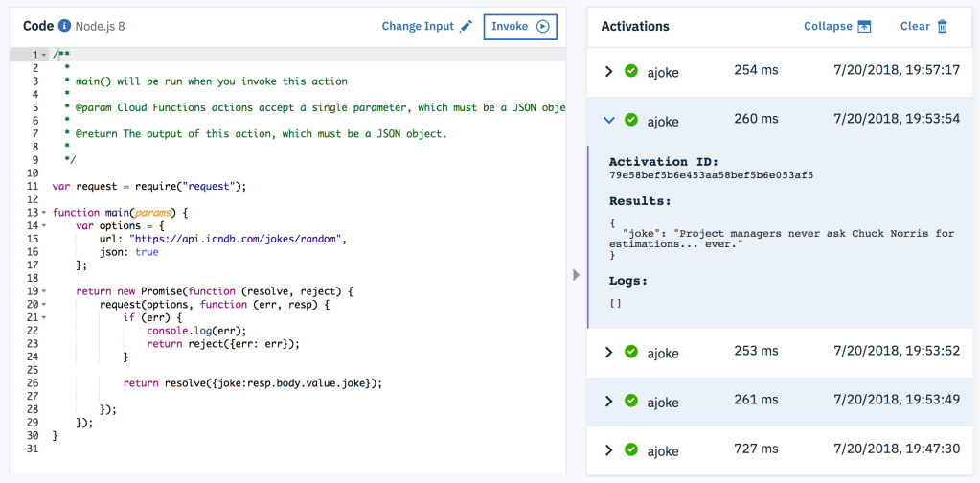Image resolution: width=980 pixels, height=483 pixels.
Task: Open Change Input dialog
Action: (x=418, y=26)
